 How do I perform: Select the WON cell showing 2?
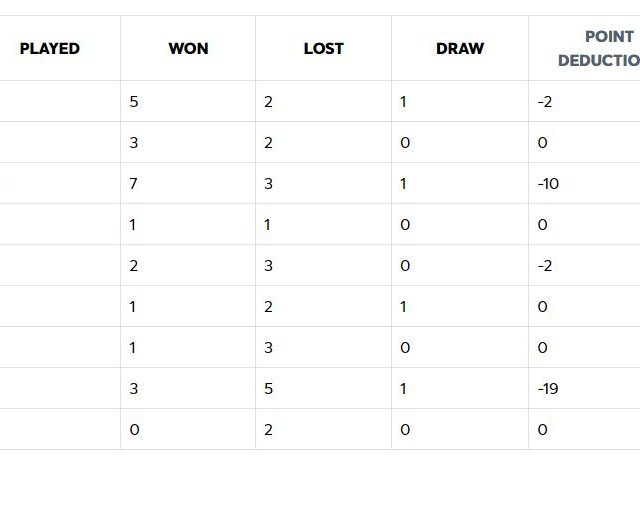[x=134, y=266]
